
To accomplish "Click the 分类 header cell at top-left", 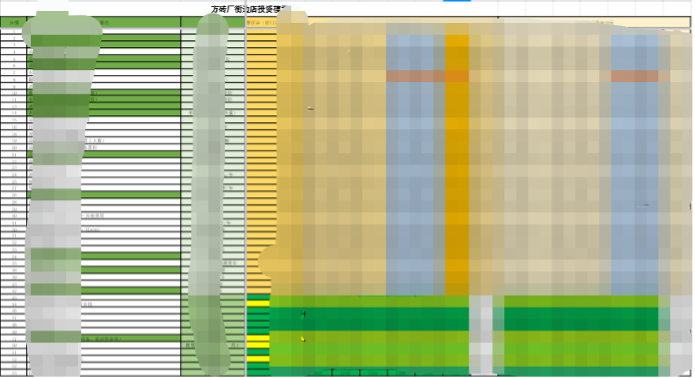I will [14, 22].
